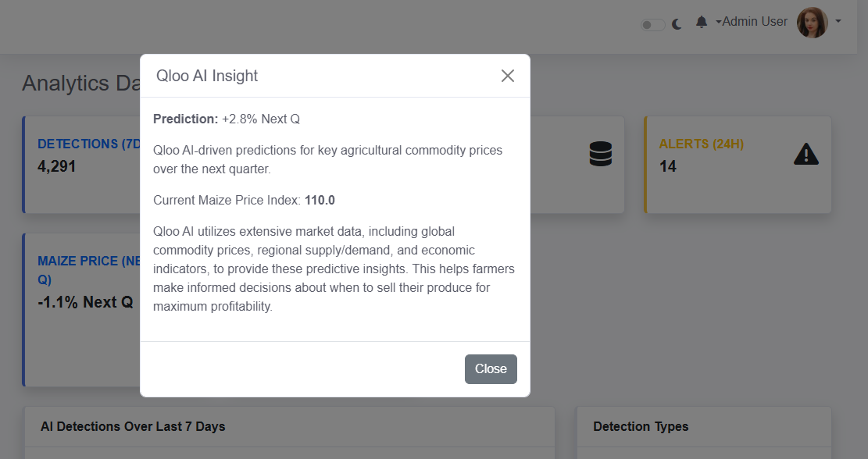Click the Admin User name label
The height and width of the screenshot is (459, 868).
(x=755, y=22)
